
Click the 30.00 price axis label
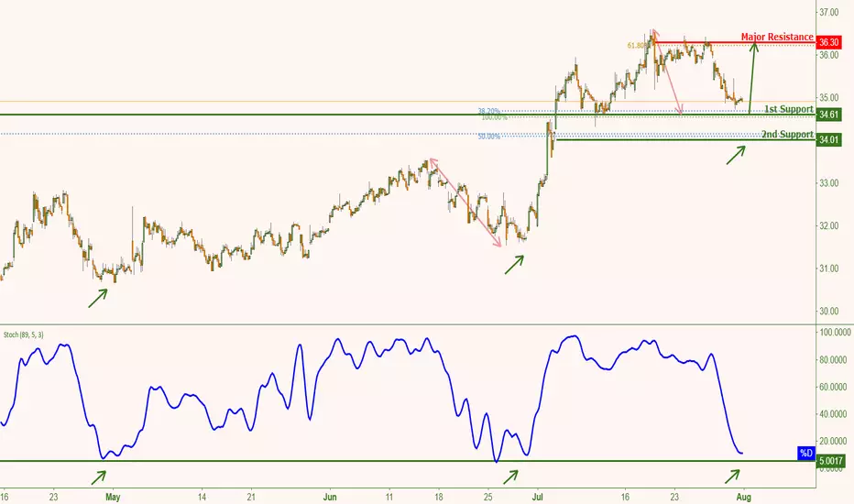coord(829,312)
